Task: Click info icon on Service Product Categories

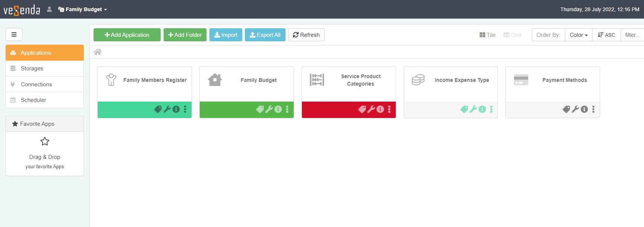Action: [380, 109]
